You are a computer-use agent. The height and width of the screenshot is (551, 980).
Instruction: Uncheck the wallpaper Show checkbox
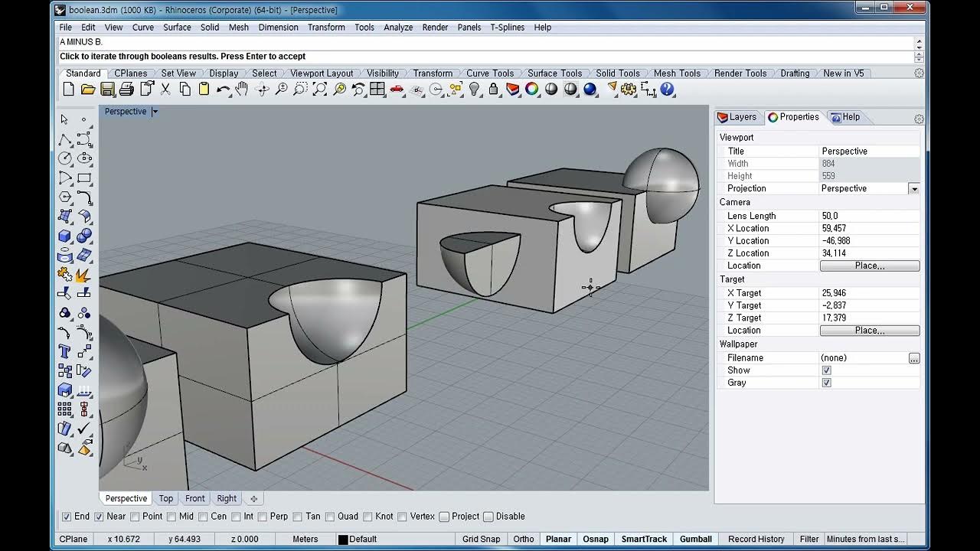coord(826,370)
